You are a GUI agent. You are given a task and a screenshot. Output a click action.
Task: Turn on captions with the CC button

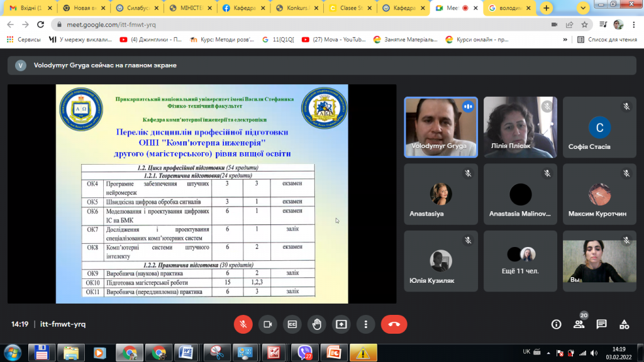tap(292, 324)
